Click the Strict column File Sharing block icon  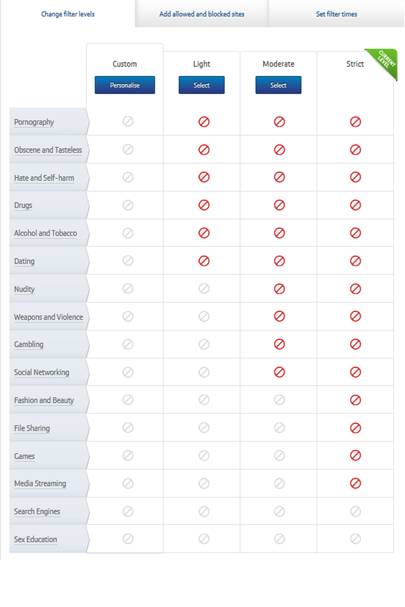tap(355, 428)
